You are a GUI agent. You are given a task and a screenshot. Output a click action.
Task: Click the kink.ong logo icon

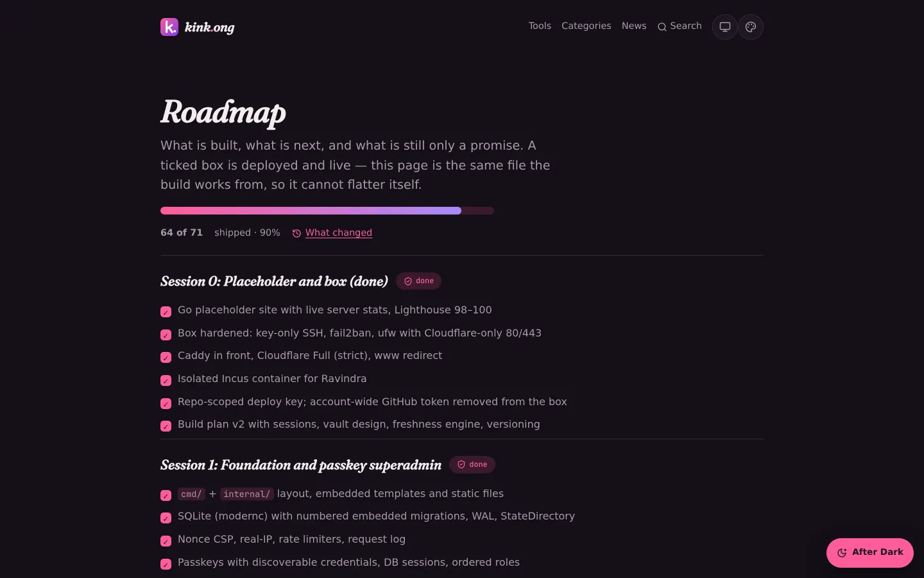(x=169, y=27)
